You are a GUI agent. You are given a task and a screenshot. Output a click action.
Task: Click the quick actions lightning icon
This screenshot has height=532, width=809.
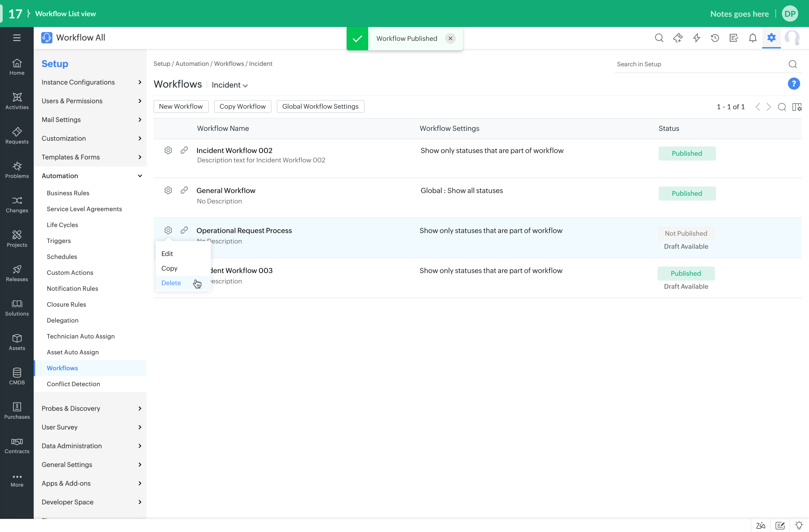coord(697,38)
